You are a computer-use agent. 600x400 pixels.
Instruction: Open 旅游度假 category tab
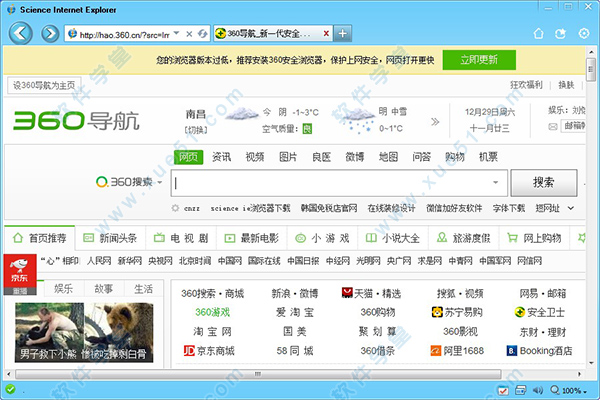[464, 238]
